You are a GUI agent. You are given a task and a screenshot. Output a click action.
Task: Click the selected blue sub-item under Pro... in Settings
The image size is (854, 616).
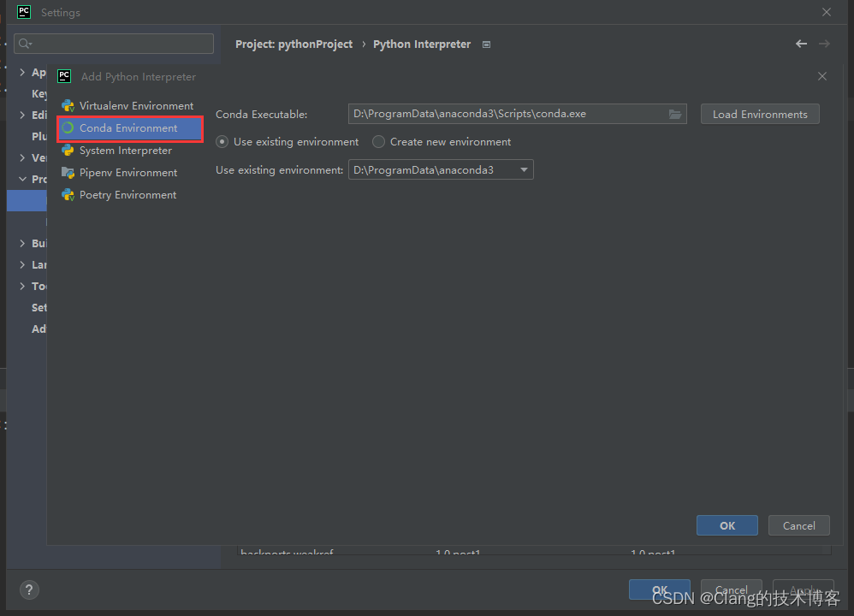27,200
